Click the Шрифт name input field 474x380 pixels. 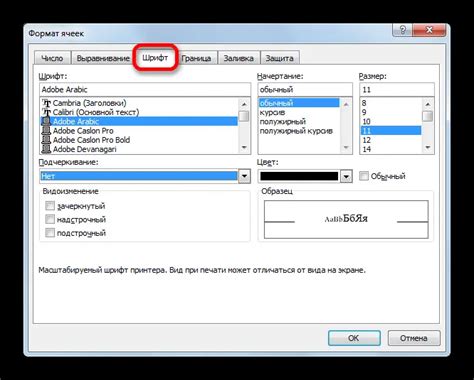click(x=145, y=89)
